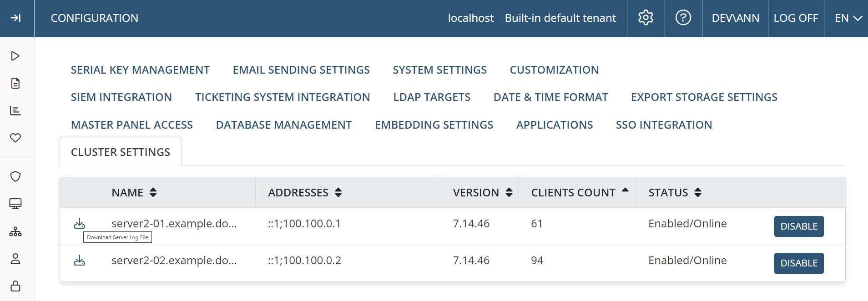Click the heart health monitoring icon
This screenshot has width=868, height=301.
(x=15, y=138)
